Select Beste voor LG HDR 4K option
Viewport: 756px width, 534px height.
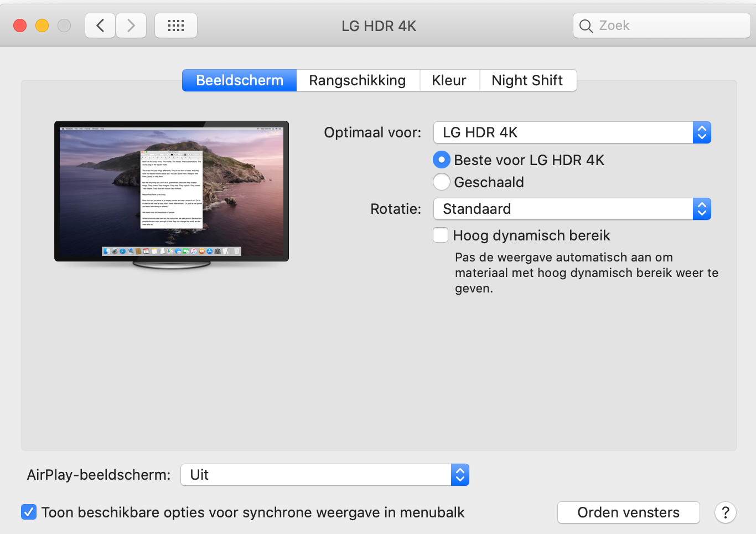coord(441,160)
